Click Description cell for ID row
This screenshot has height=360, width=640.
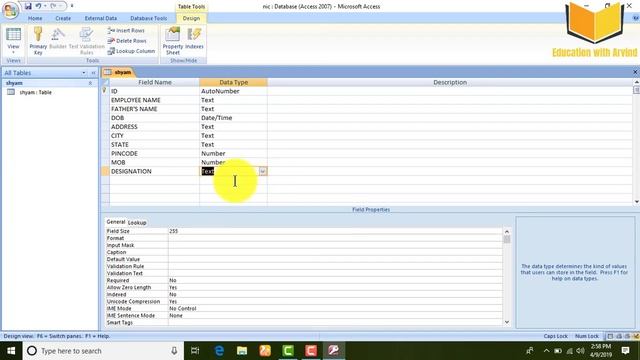(450, 91)
